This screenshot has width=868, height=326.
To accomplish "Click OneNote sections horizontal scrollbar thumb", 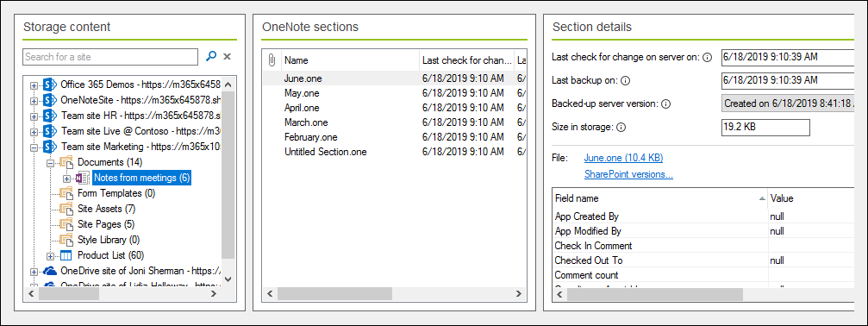I will (335, 293).
